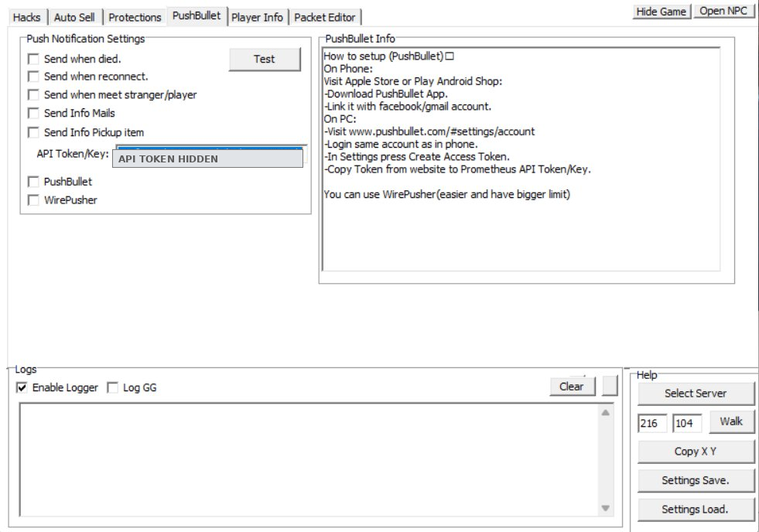Image resolution: width=759 pixels, height=532 pixels.
Task: Click the 'Login same account as in phone' line
Action: [x=401, y=144]
